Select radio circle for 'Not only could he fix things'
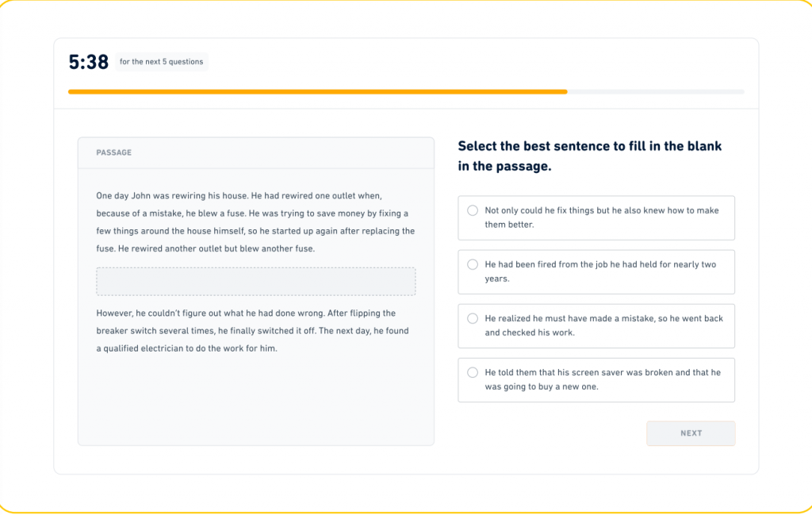 pyautogui.click(x=473, y=210)
